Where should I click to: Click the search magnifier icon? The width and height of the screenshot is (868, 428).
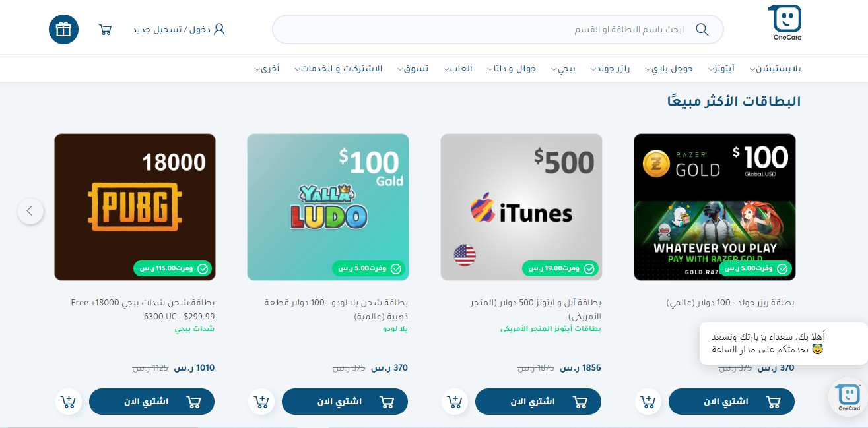point(702,30)
